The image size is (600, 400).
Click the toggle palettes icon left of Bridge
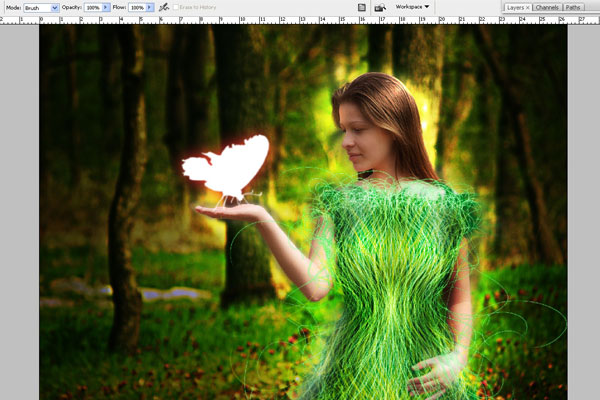362,7
